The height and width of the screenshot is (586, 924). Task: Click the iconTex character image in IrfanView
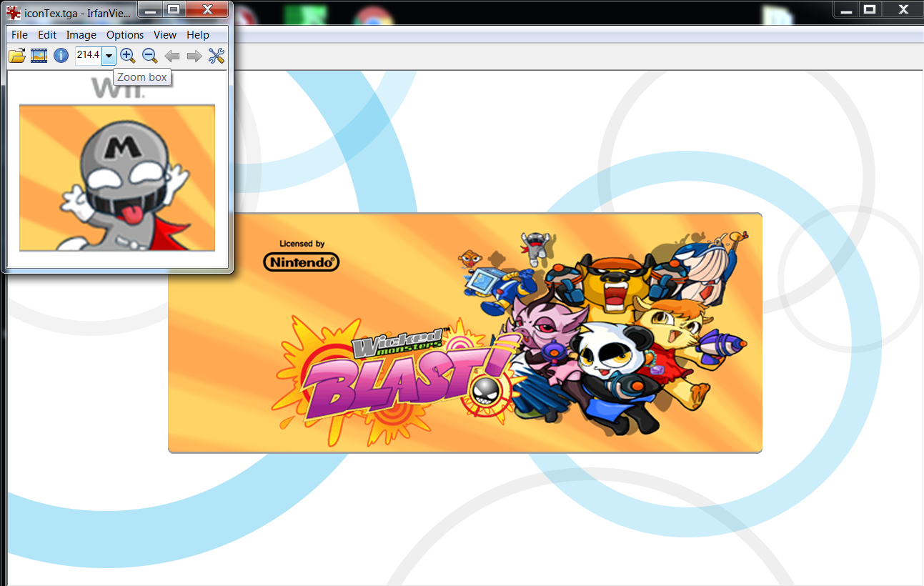[117, 177]
